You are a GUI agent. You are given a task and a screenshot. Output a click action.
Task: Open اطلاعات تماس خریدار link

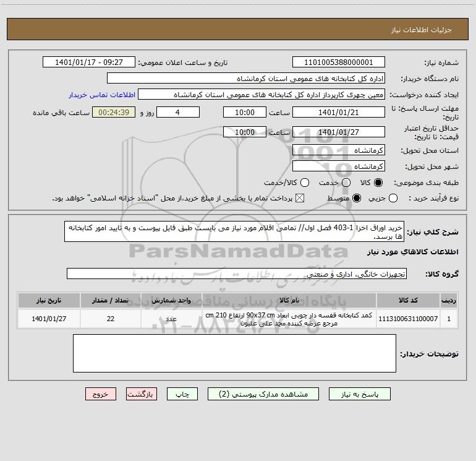point(102,95)
